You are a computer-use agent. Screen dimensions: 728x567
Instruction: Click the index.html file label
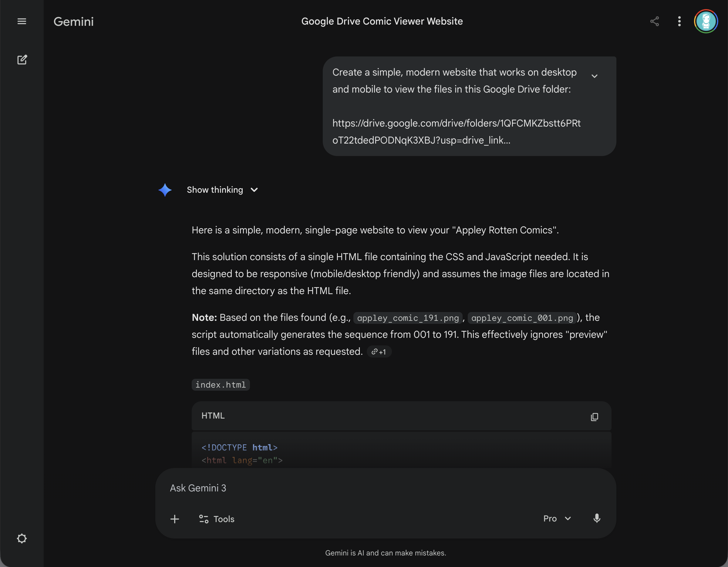coord(220,385)
